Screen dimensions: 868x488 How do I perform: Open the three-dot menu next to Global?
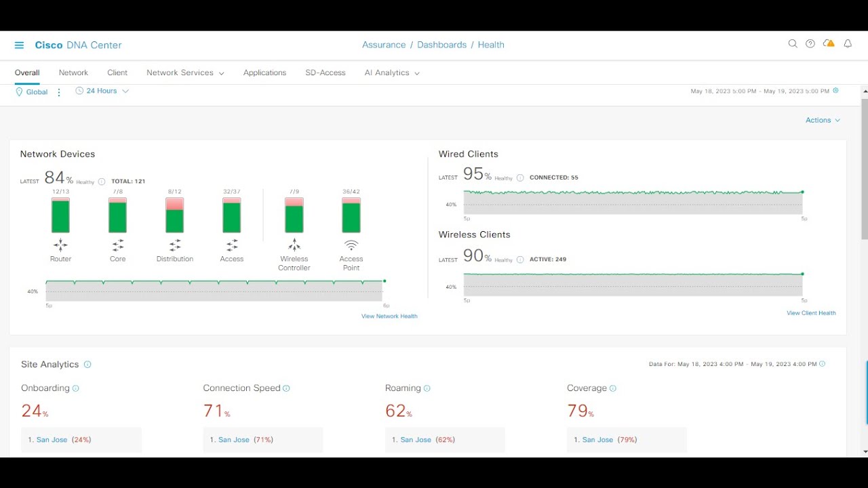click(x=59, y=92)
